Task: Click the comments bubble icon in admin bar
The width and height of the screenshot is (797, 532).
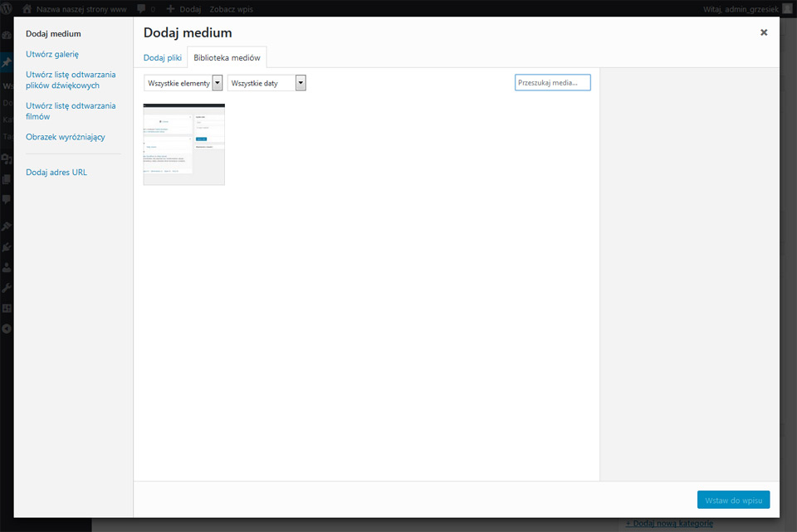Action: (141, 8)
